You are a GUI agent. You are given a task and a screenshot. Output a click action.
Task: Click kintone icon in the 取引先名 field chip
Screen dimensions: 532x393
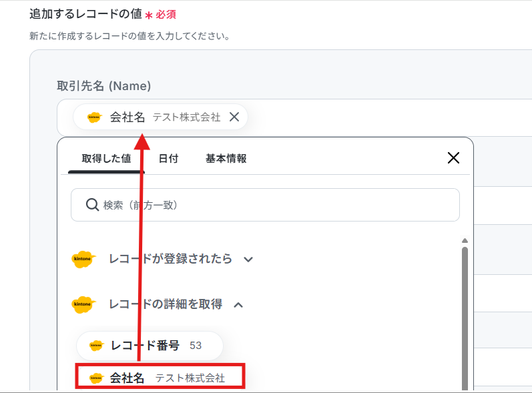click(94, 117)
